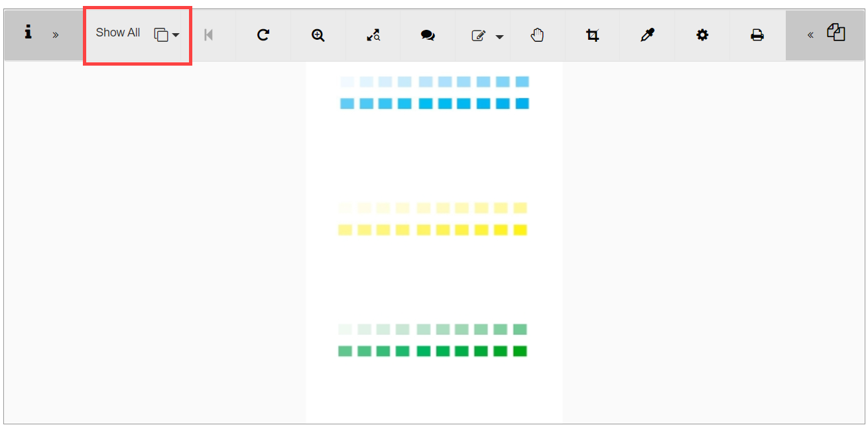Select the fit-to-view zoom icon

373,36
